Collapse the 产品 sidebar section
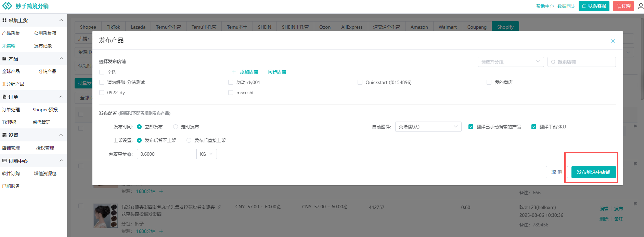Viewport: 644px width, 237px height. pos(61,59)
